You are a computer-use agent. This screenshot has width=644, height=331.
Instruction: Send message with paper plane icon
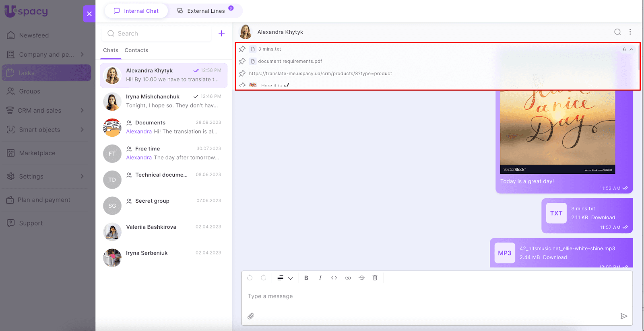coord(623,316)
